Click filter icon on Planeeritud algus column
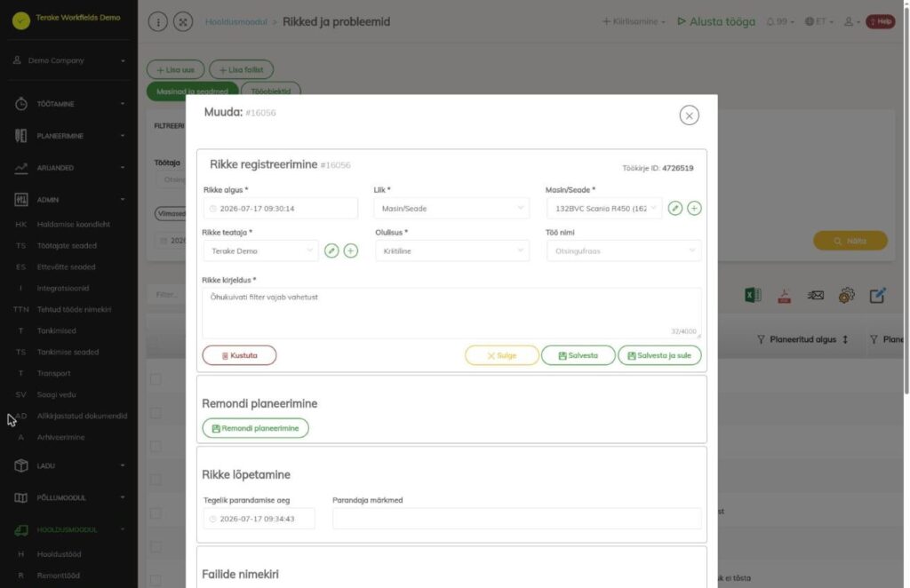Screen dimensions: 910x588 tap(761, 339)
